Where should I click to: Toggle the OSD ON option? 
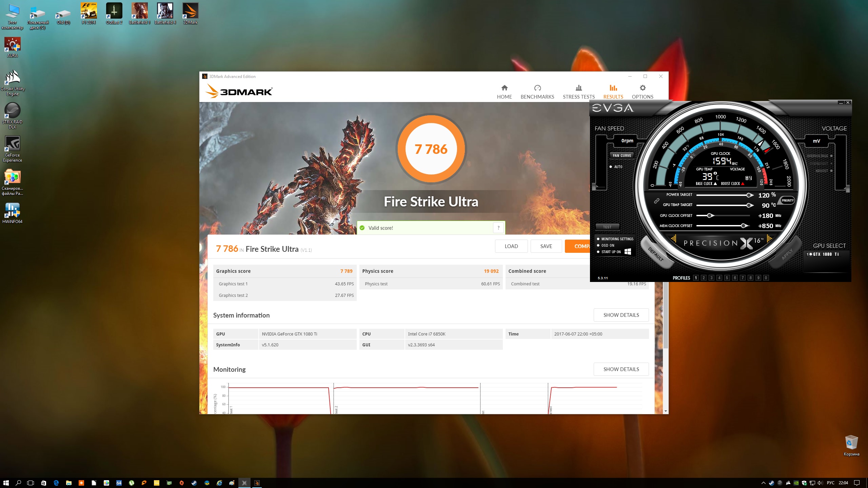[x=598, y=245]
